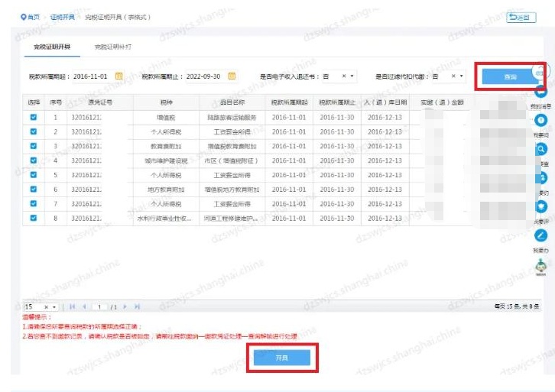Go to previous page pagination arrow
The image size is (555, 392).
(x=84, y=306)
